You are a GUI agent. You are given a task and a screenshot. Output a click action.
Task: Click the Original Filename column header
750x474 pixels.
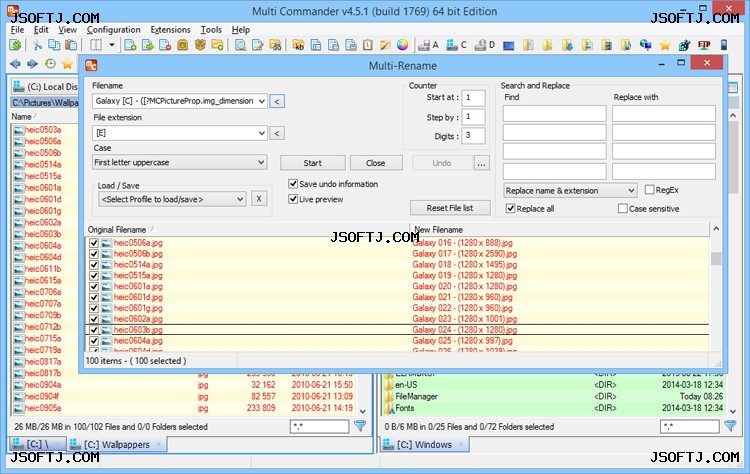[x=247, y=230]
